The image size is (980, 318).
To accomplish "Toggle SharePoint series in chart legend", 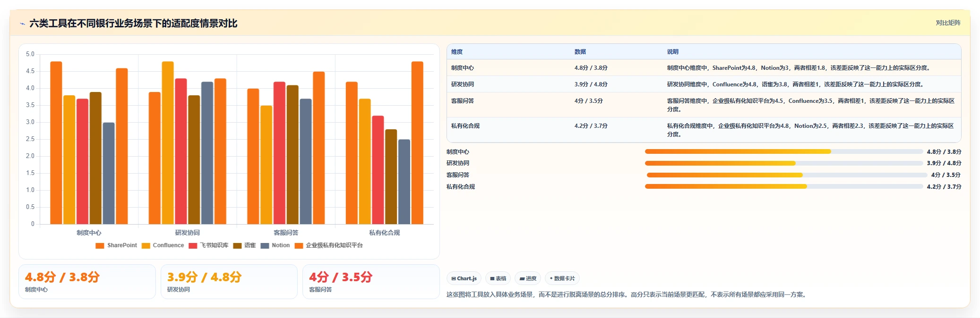I will 116,245.
